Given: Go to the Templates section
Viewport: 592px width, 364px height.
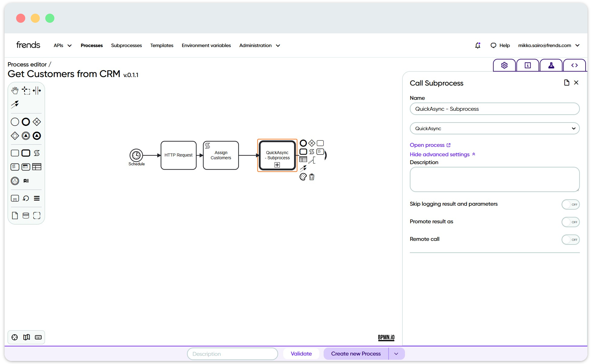Looking at the screenshot, I should click(x=162, y=45).
